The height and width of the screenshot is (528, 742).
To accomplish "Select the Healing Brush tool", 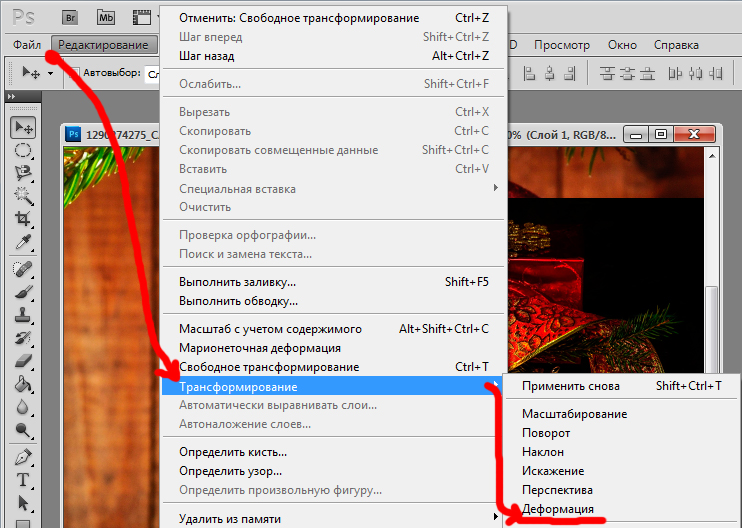I will tap(23, 269).
